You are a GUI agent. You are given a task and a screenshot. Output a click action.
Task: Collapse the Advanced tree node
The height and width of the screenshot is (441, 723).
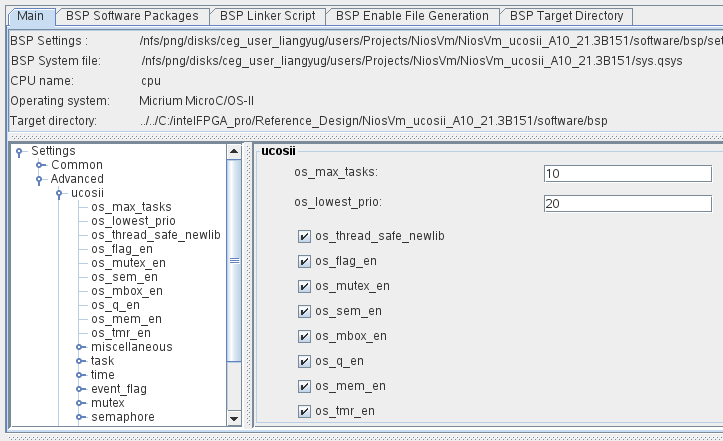click(x=40, y=180)
